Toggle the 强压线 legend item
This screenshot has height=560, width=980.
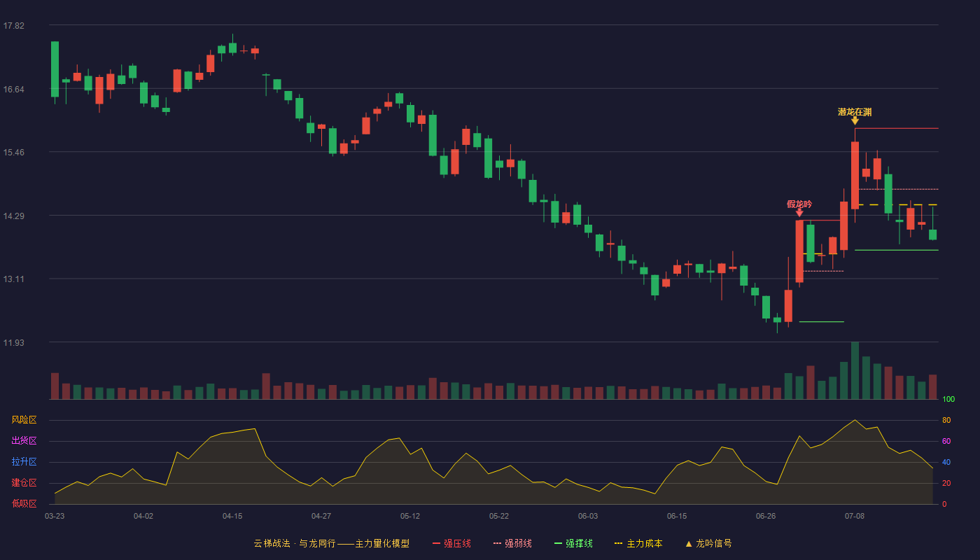click(x=451, y=543)
